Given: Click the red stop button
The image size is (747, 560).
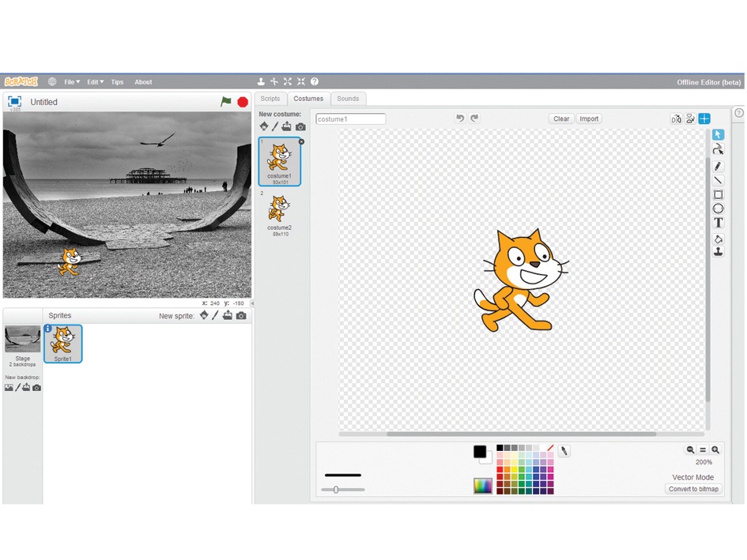Looking at the screenshot, I should pyautogui.click(x=243, y=102).
